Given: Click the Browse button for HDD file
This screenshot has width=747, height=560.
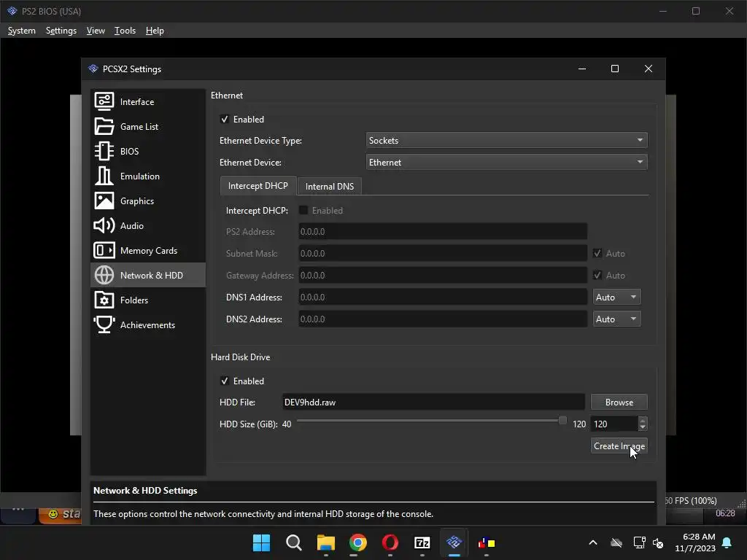Looking at the screenshot, I should [x=619, y=402].
